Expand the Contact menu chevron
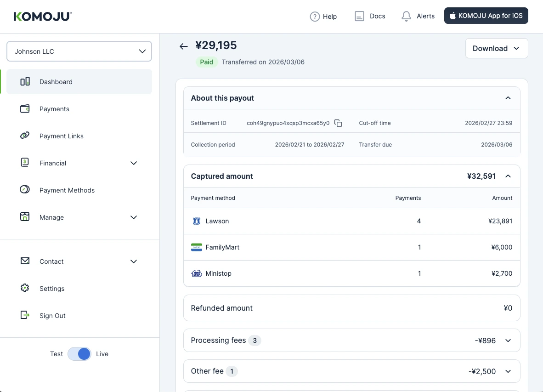 134,261
